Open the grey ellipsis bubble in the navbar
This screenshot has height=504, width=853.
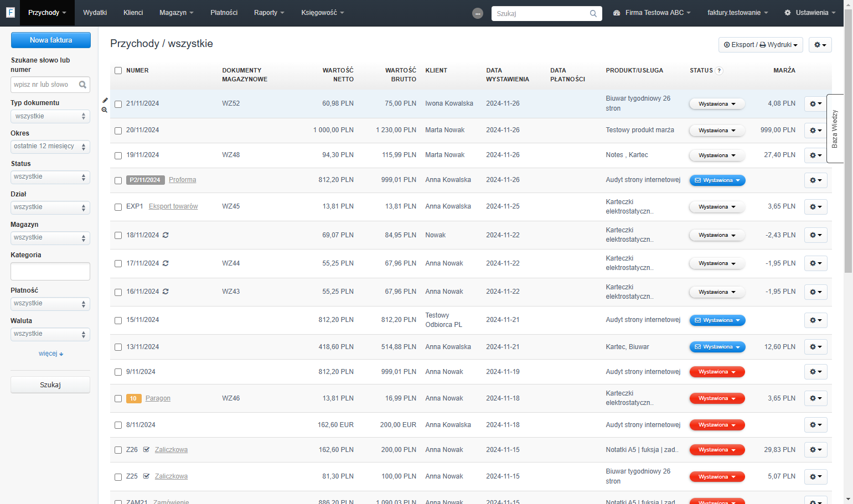[478, 13]
